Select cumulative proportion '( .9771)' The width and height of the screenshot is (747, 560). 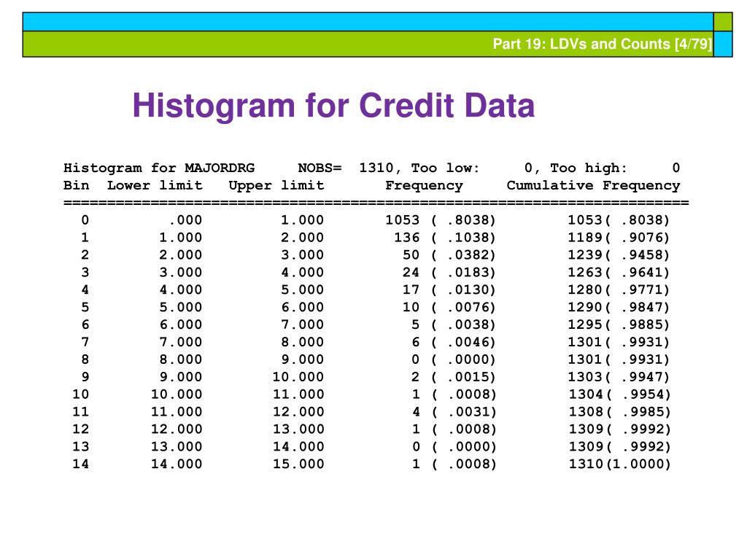point(638,289)
